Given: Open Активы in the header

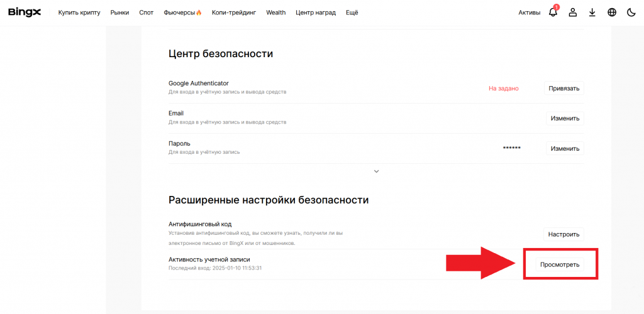Looking at the screenshot, I should [x=530, y=13].
